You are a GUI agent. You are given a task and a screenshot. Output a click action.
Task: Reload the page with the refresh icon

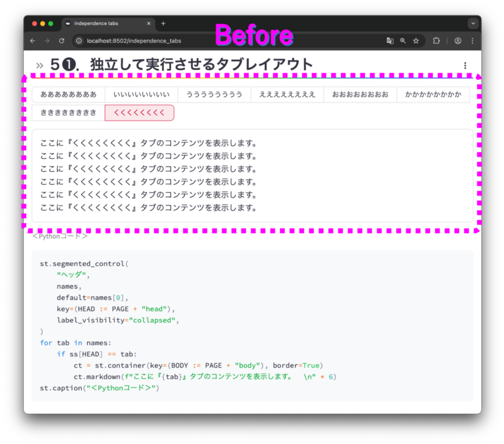pos(62,41)
